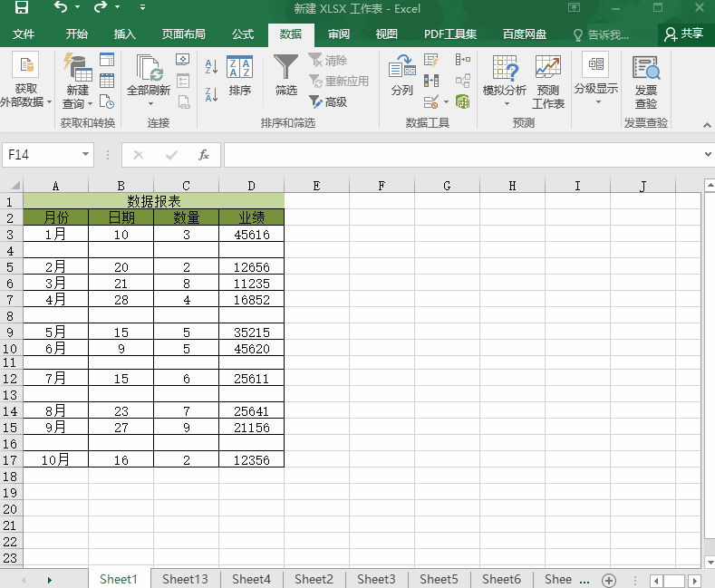Click the 分列 text-to-columns icon

point(401,76)
